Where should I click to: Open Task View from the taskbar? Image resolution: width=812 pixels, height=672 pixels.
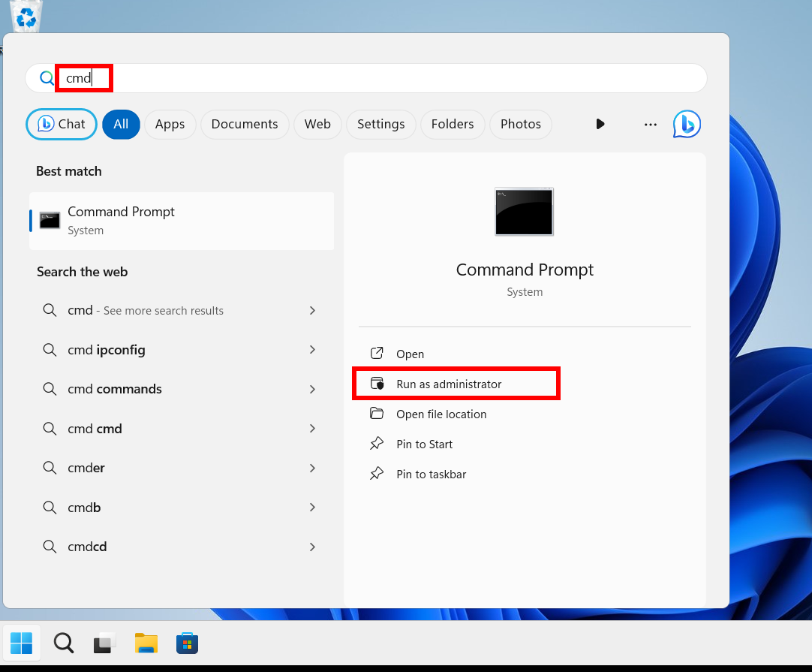tap(105, 643)
